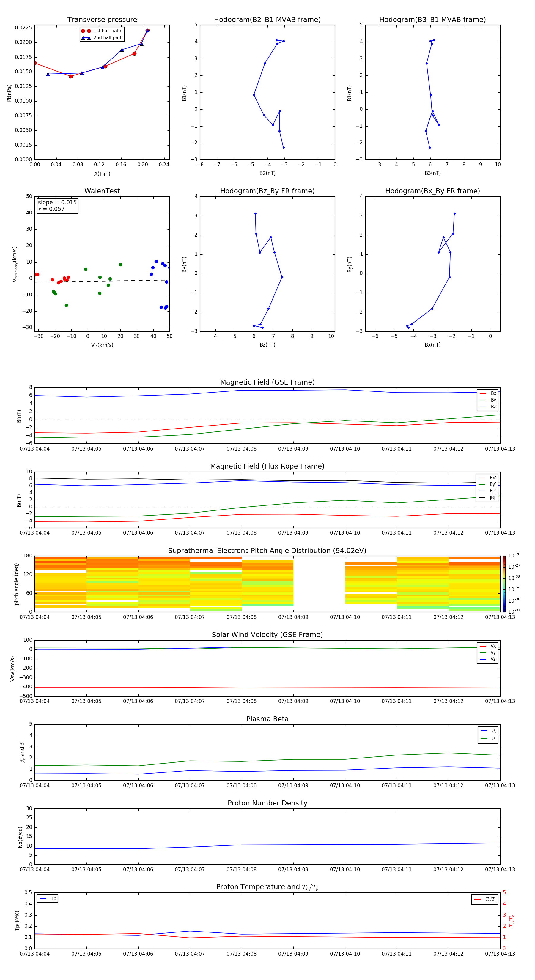The image size is (535, 980).
Task: Click the "Hodogram(B3_B1 MVAB frame)" title
Action: (x=432, y=20)
